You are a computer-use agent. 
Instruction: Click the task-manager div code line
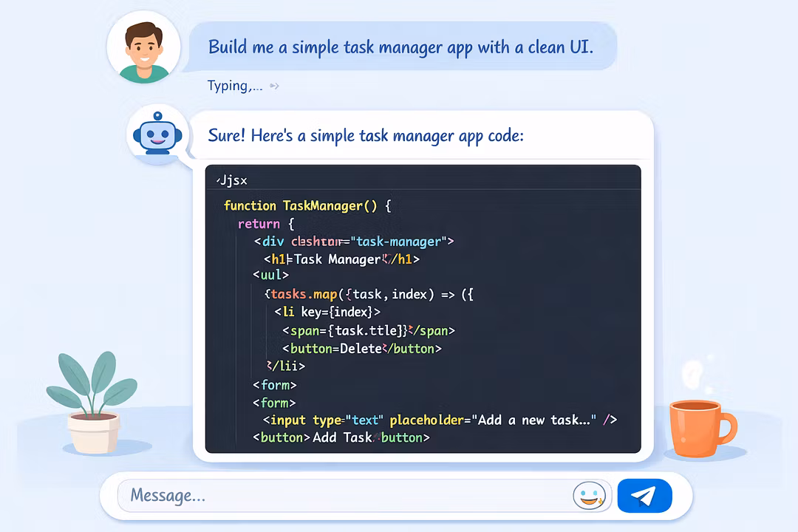coord(353,242)
